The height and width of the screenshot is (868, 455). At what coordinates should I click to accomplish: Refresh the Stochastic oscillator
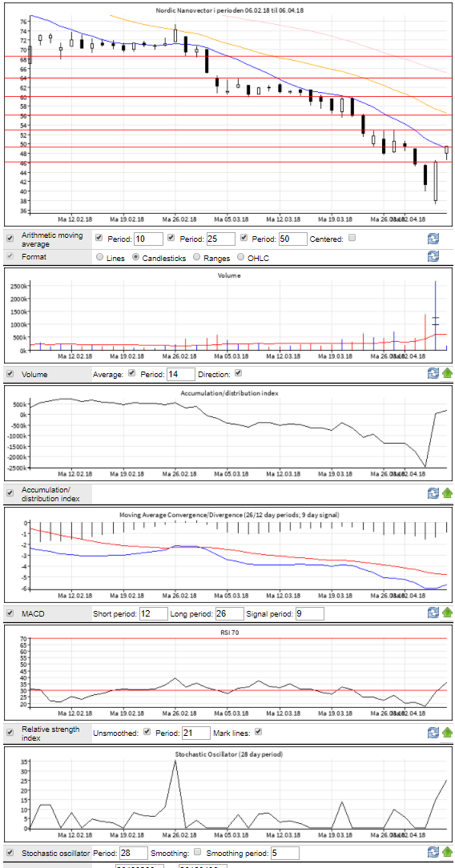click(x=433, y=853)
